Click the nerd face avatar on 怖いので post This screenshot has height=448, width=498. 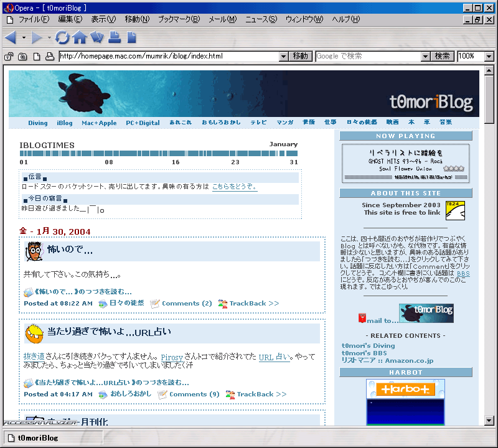tap(34, 251)
